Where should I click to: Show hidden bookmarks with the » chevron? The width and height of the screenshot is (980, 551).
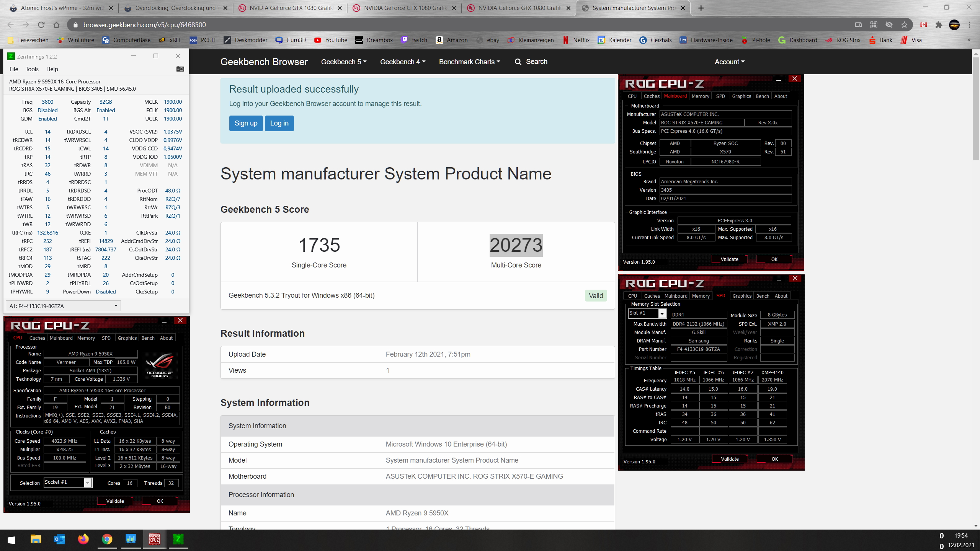tap(969, 40)
